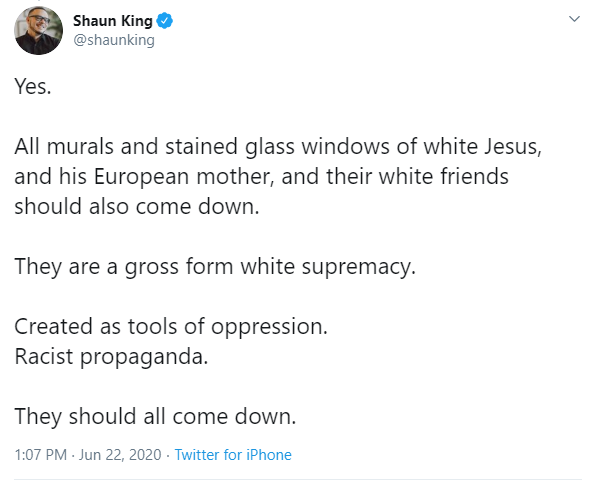Open the 1:07 PM timestamp

click(41, 455)
